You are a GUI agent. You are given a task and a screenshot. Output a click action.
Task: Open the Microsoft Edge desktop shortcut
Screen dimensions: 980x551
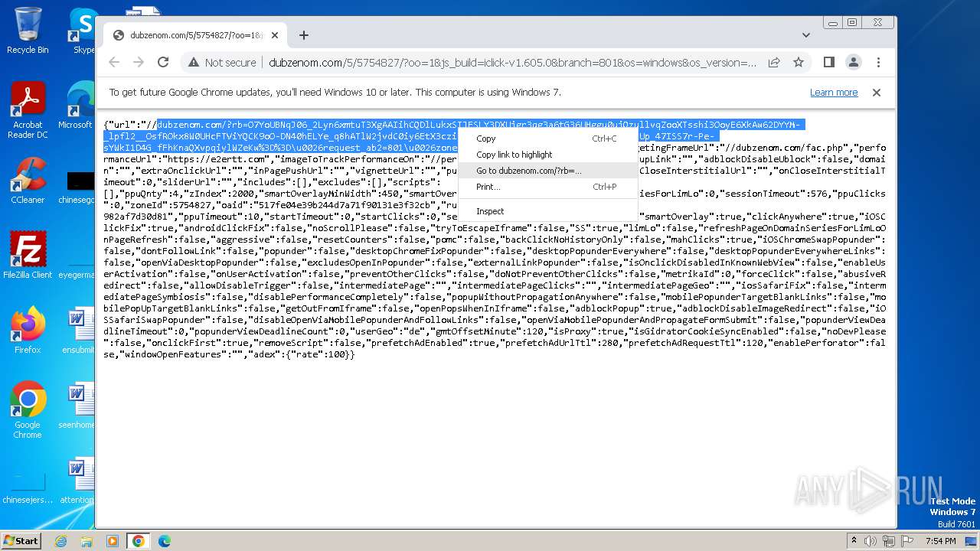coord(77,106)
